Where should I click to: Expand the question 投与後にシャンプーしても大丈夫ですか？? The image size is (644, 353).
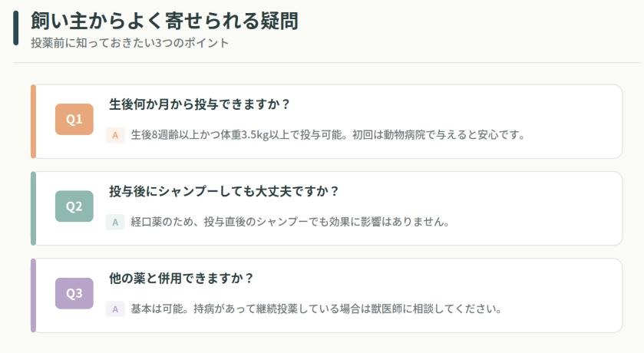point(224,191)
